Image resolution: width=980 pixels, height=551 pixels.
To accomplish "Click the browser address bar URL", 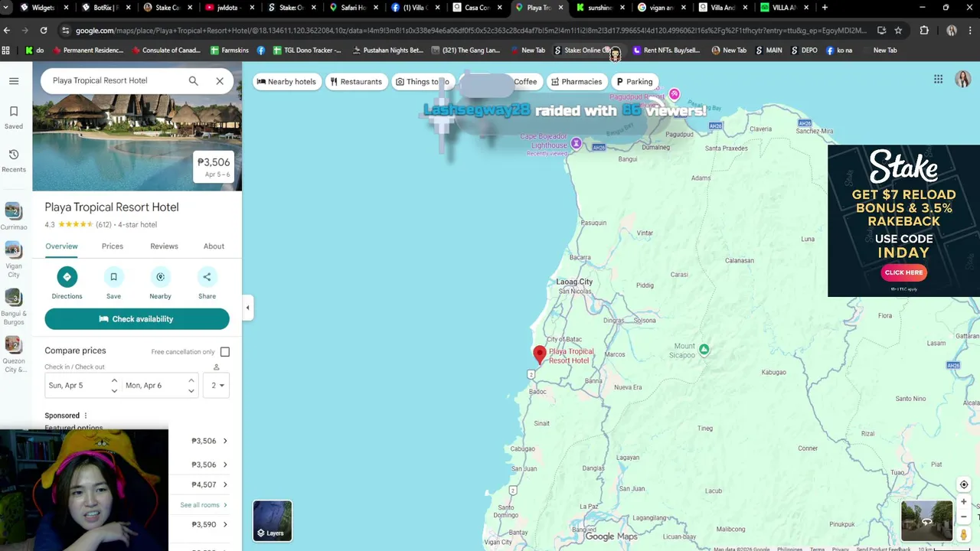I will coord(471,31).
